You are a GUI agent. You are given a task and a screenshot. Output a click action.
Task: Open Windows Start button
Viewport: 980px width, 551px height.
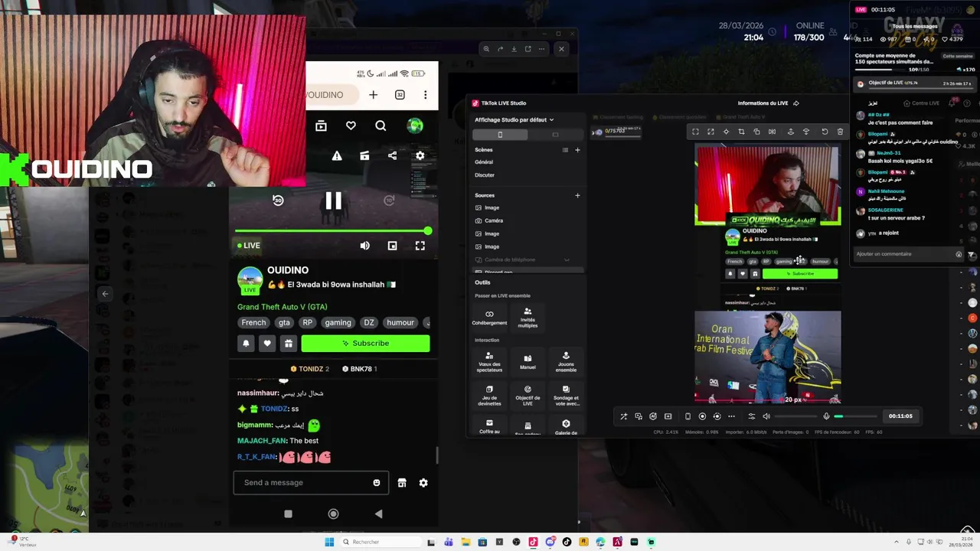tap(329, 542)
